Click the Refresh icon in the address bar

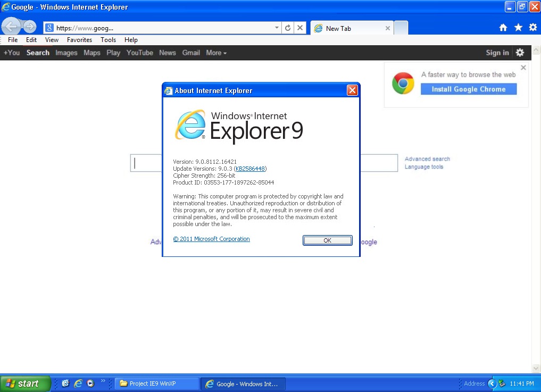[x=288, y=28]
